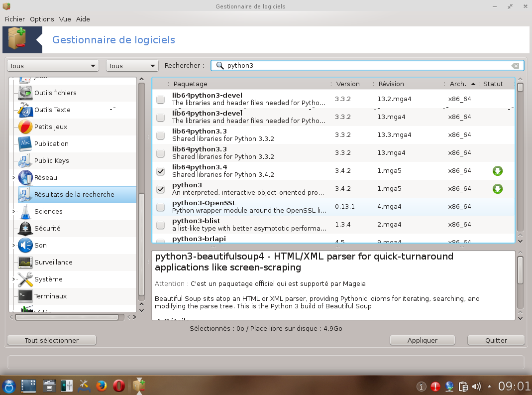The height and width of the screenshot is (395, 532).
Task: Click the magnifier icon in search box
Action: [x=220, y=66]
